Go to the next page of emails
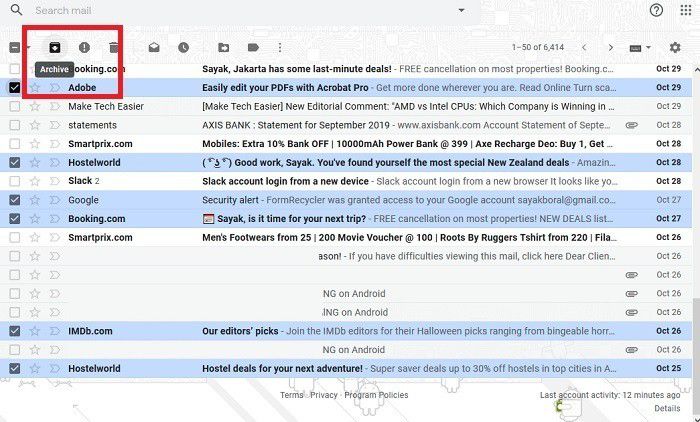Image resolution: width=700 pixels, height=422 pixels. pyautogui.click(x=611, y=47)
